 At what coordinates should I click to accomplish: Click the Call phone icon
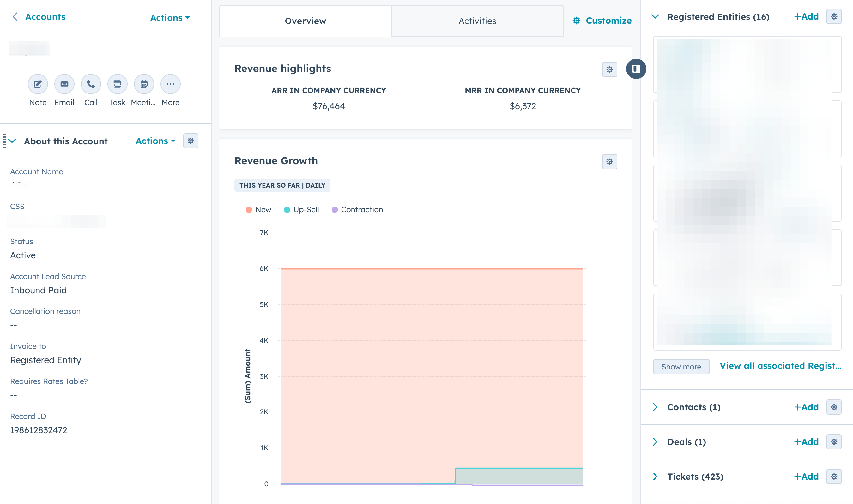click(91, 84)
